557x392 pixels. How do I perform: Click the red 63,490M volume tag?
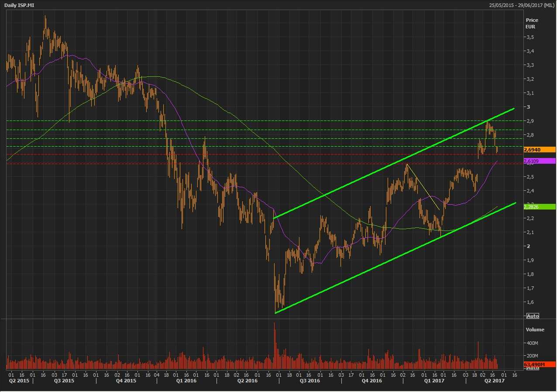click(x=539, y=364)
